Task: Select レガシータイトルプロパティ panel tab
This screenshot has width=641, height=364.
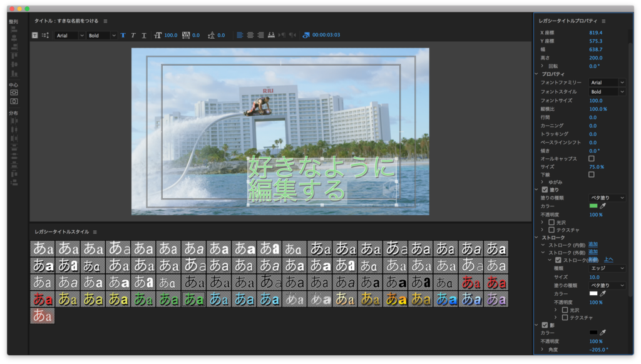Action: 568,21
